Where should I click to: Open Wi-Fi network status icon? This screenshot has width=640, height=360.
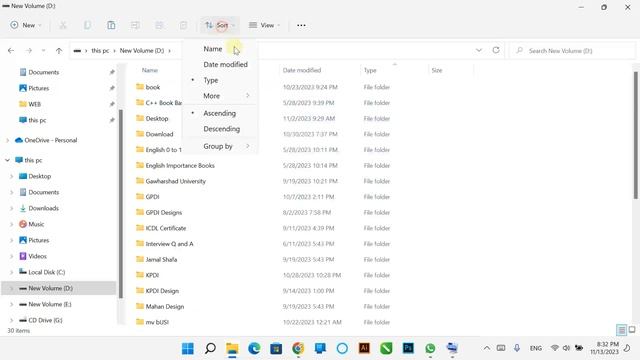click(554, 348)
